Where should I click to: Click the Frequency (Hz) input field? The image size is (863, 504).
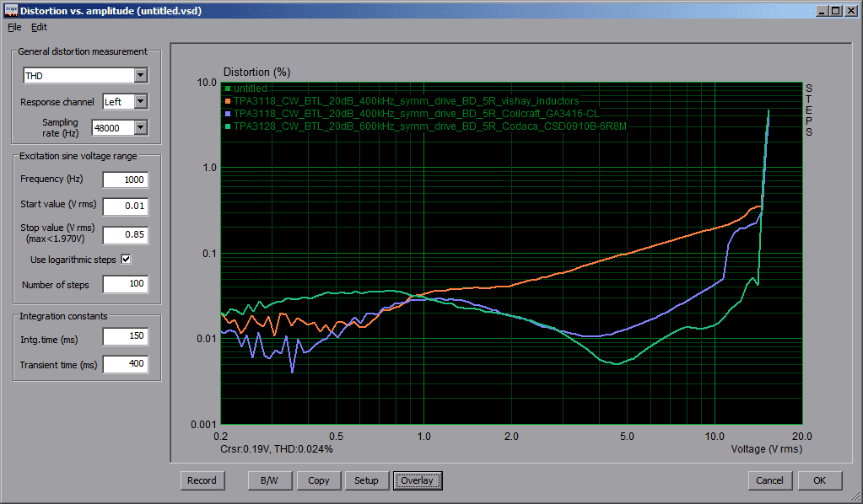click(x=125, y=180)
